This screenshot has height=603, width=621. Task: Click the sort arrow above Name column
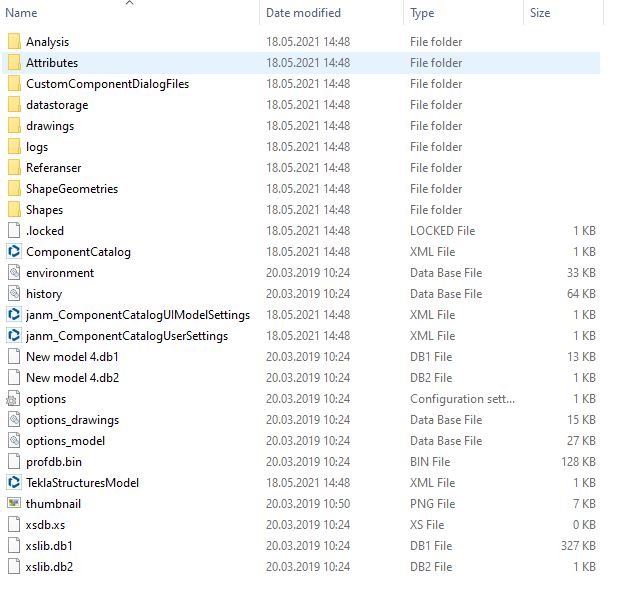[130, 3]
